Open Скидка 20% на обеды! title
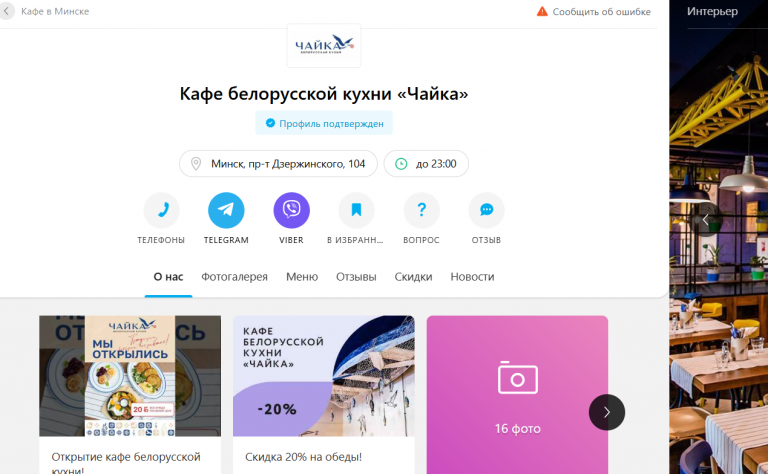This screenshot has width=768, height=474. (x=303, y=457)
